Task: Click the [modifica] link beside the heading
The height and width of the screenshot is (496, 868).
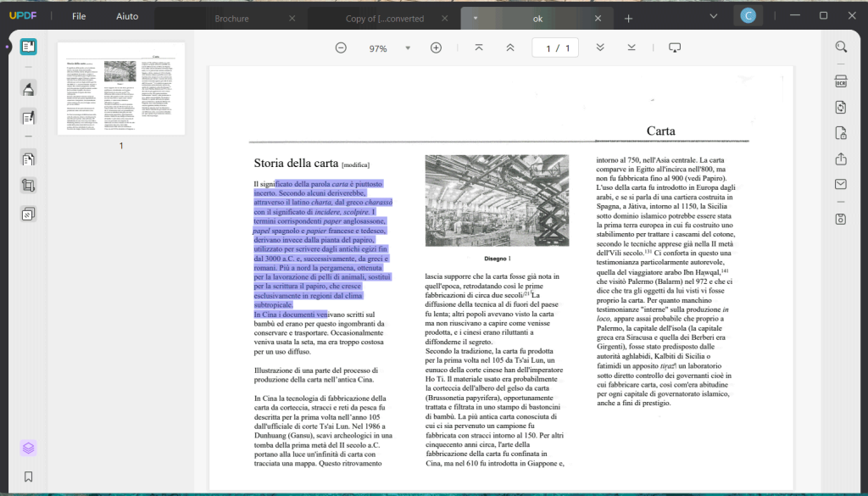Action: coord(355,165)
